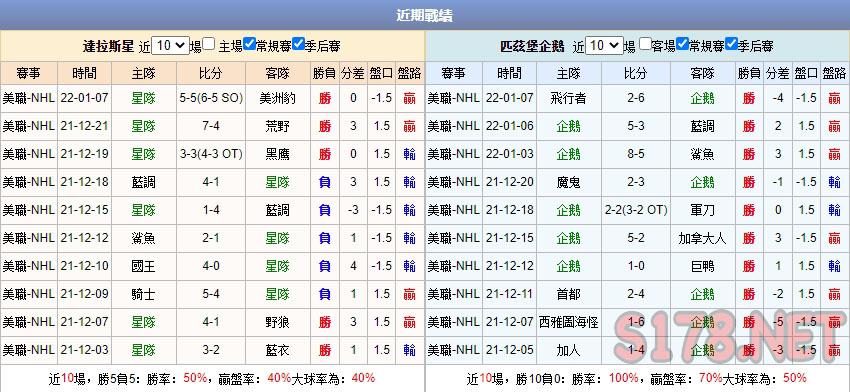Viewport: 850px width, 392px height.
Task: Click 分差 column header in Penguins table
Action: [x=778, y=73]
